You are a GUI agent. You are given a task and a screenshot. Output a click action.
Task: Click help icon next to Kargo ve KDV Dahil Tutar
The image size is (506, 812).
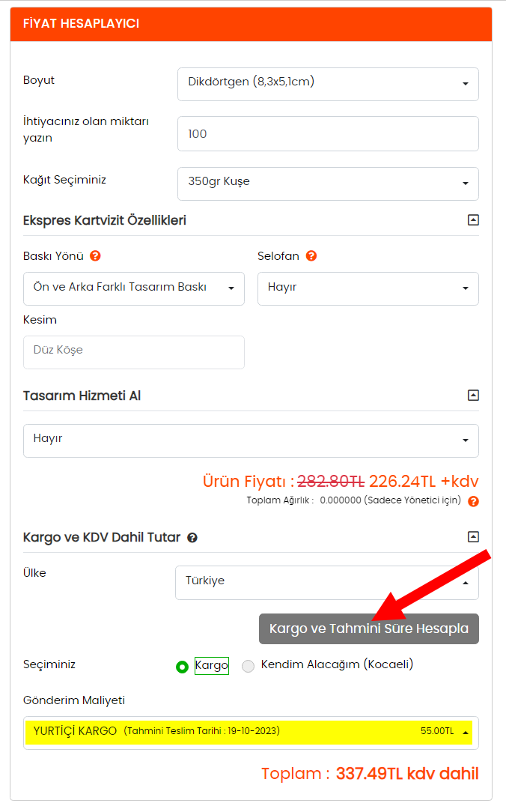[192, 538]
